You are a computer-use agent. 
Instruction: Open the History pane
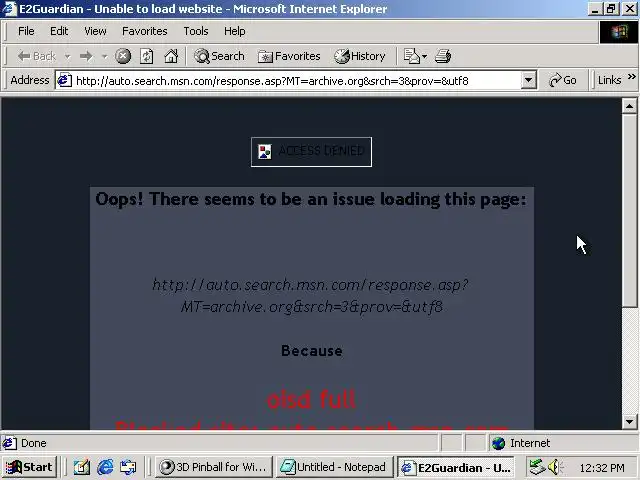360,56
